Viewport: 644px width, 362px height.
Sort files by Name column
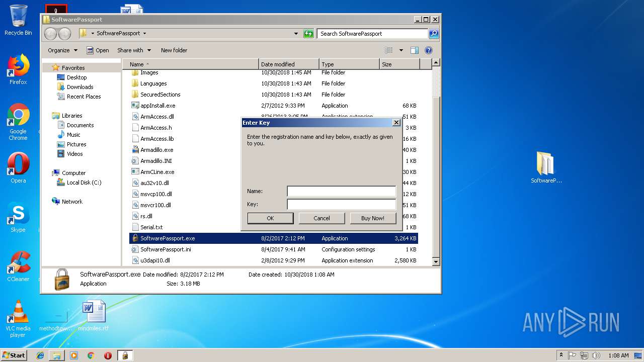191,64
